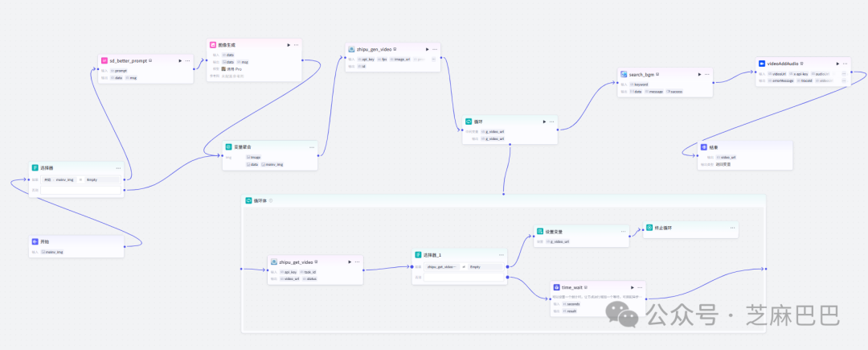Open search_bgm node more options
868x350 pixels.
707,74
